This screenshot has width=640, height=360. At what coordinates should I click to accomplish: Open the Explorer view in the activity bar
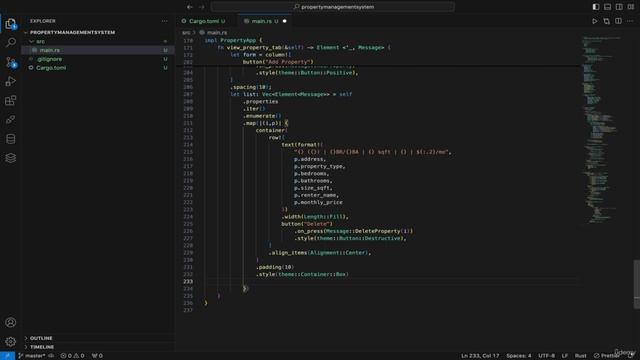[x=11, y=23]
